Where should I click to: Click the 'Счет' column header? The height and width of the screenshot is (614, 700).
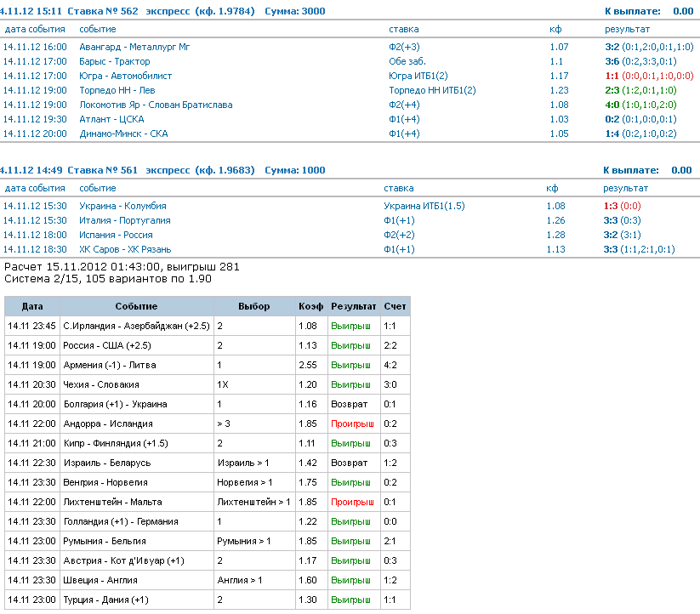tap(396, 306)
